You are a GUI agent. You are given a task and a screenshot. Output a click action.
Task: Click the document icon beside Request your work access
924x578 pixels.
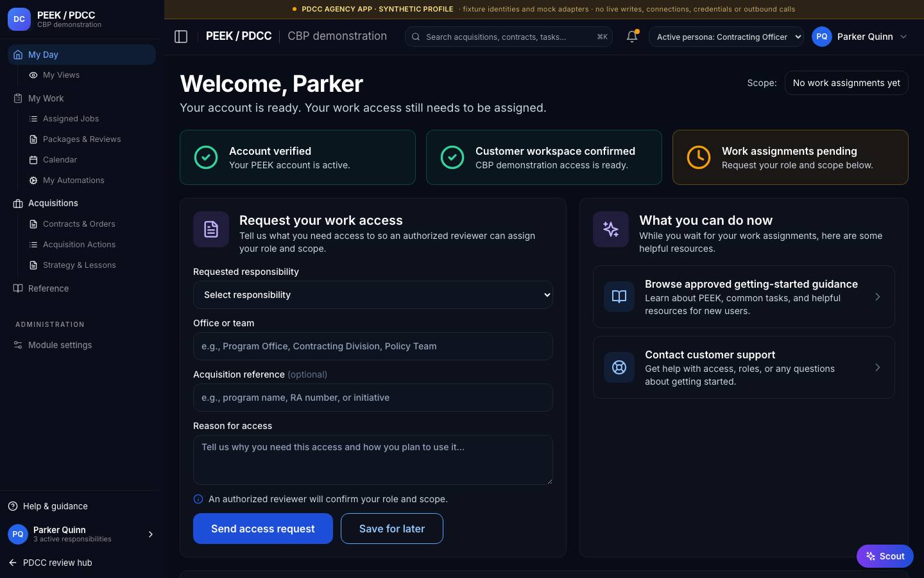211,229
